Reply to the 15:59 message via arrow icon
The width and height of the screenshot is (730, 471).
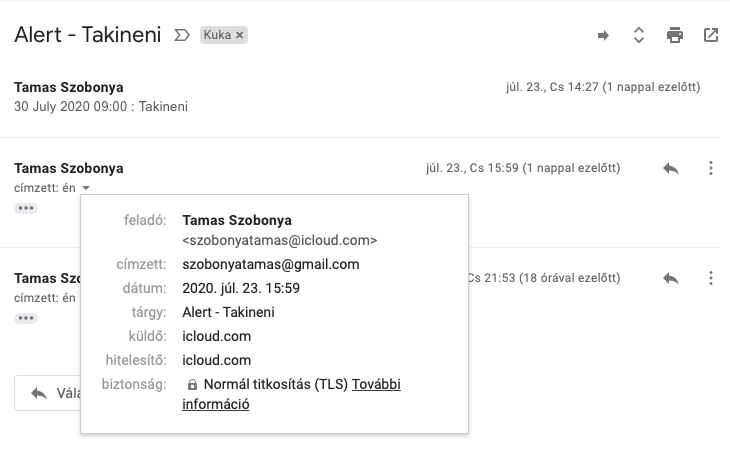(671, 168)
